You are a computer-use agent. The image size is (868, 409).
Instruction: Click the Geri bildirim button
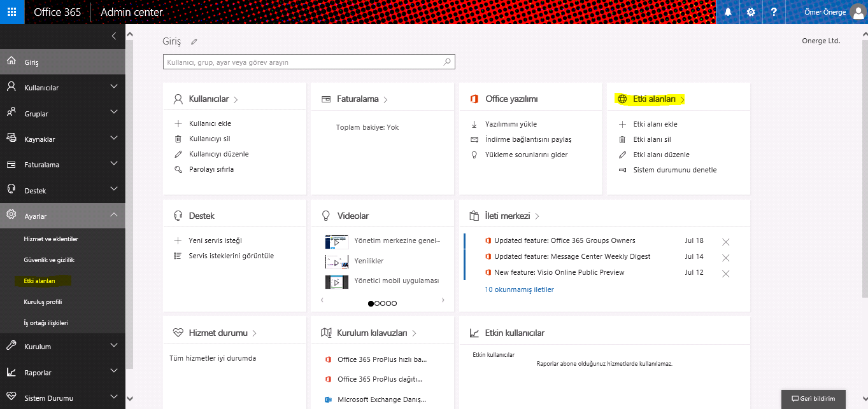point(813,399)
